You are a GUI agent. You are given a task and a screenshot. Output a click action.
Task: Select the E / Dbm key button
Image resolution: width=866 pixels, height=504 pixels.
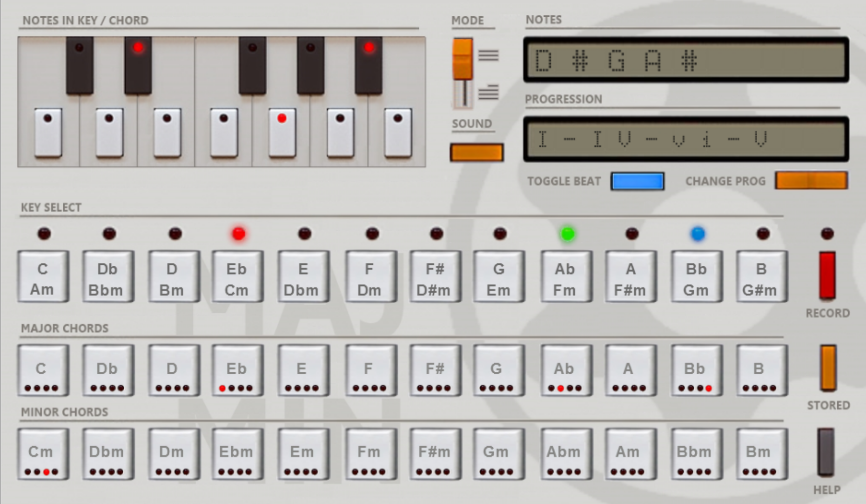tap(303, 277)
